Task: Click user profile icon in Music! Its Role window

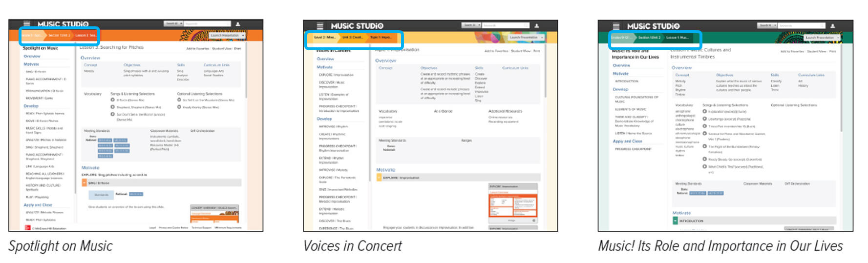Action: [832, 25]
